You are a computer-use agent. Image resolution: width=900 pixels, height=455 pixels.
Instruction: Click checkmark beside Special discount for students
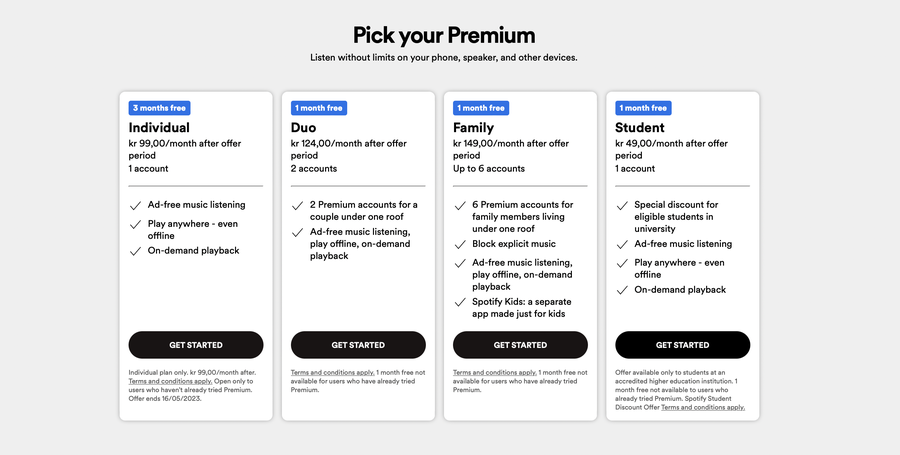pyautogui.click(x=622, y=205)
